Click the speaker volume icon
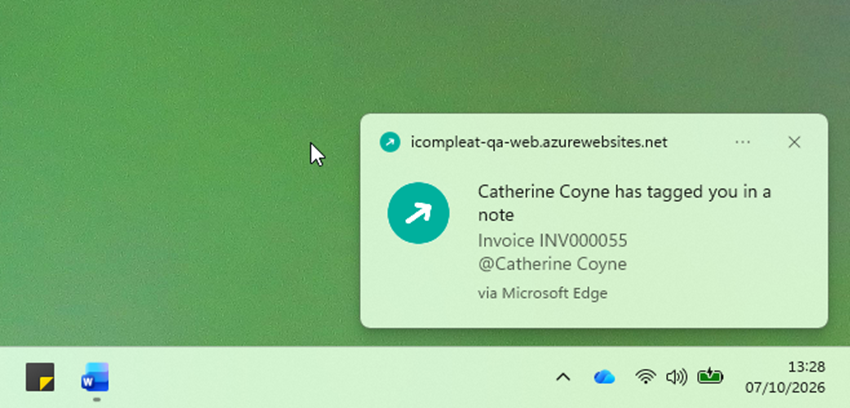 click(677, 377)
